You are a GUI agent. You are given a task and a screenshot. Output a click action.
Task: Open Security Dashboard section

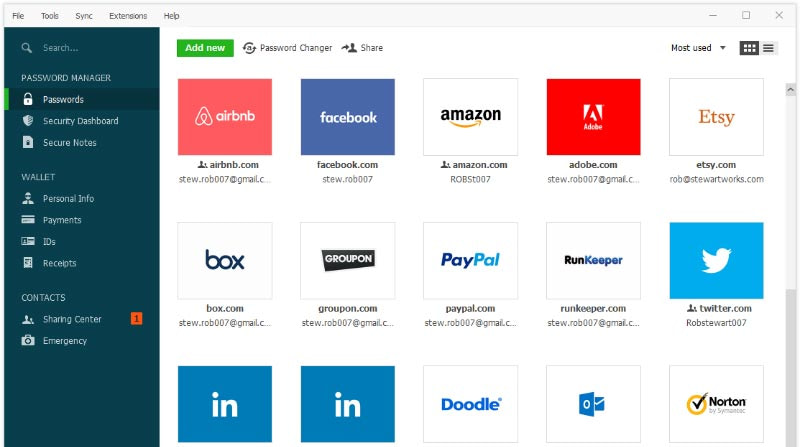82,121
